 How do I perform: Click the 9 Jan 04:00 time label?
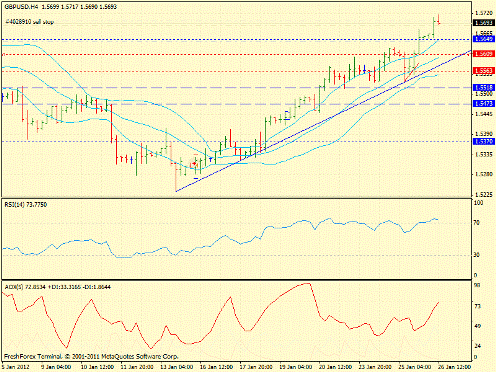[x=56, y=367]
